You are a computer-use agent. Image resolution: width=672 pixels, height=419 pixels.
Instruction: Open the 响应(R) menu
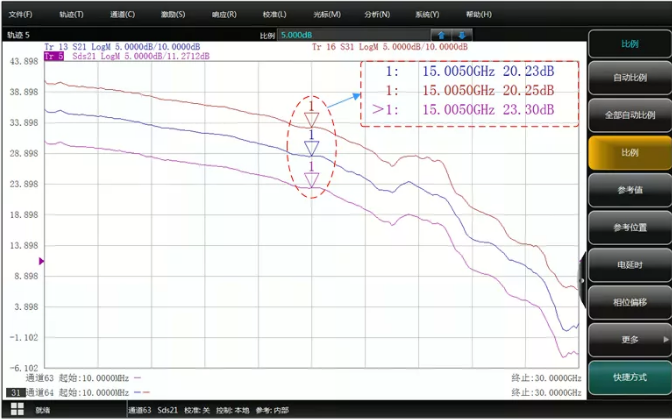pyautogui.click(x=224, y=14)
